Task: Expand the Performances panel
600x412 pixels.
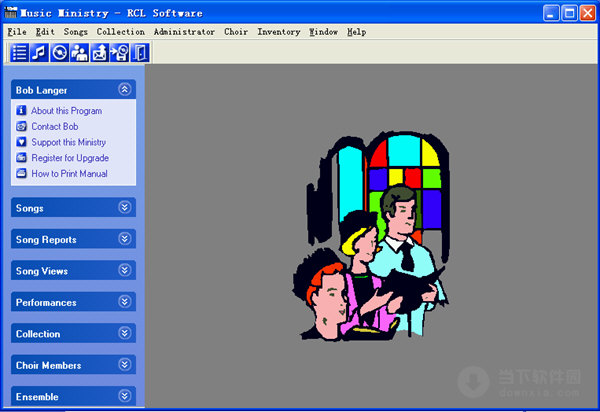Action: (124, 301)
